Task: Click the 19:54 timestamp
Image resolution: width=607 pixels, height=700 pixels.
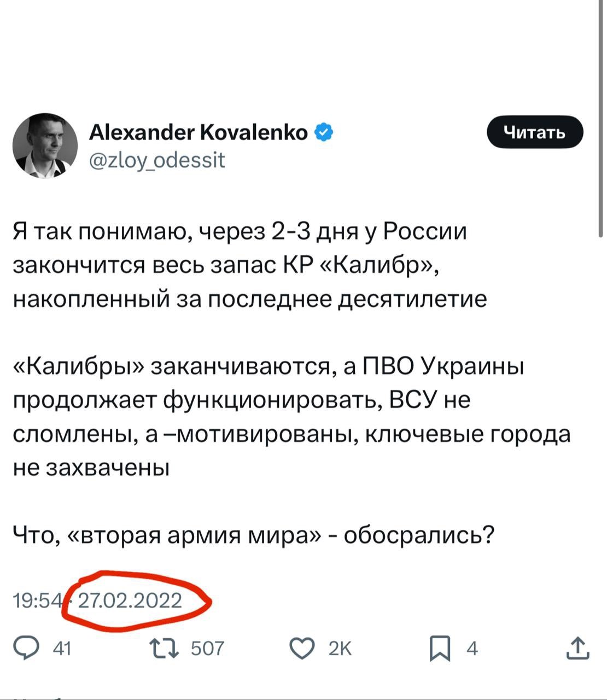Action: tap(37, 600)
